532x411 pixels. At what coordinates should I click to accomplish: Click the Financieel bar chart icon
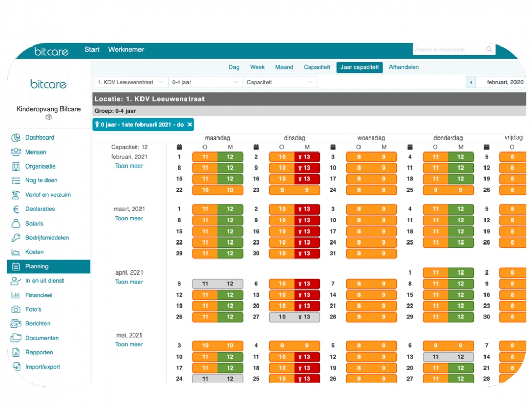tap(15, 295)
